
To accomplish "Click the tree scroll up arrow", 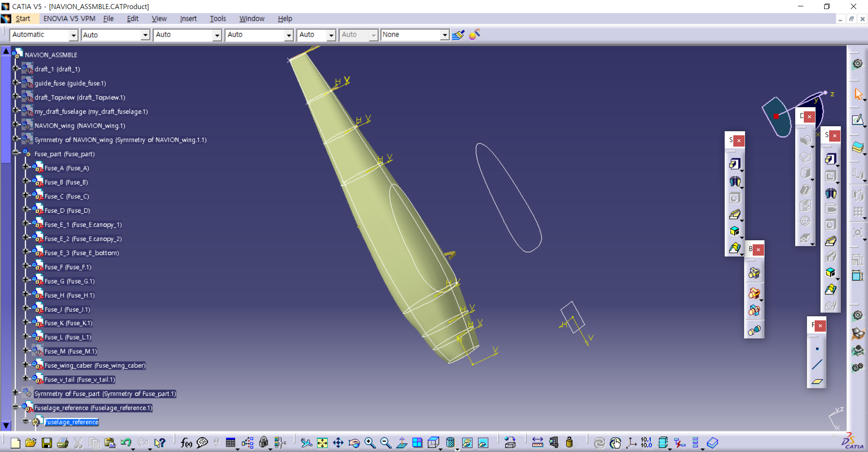I will (6, 51).
